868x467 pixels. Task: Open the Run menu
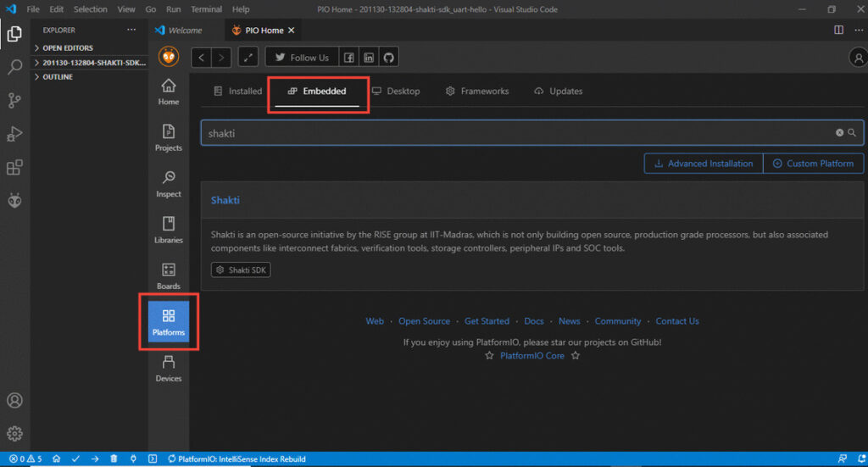[x=173, y=9]
